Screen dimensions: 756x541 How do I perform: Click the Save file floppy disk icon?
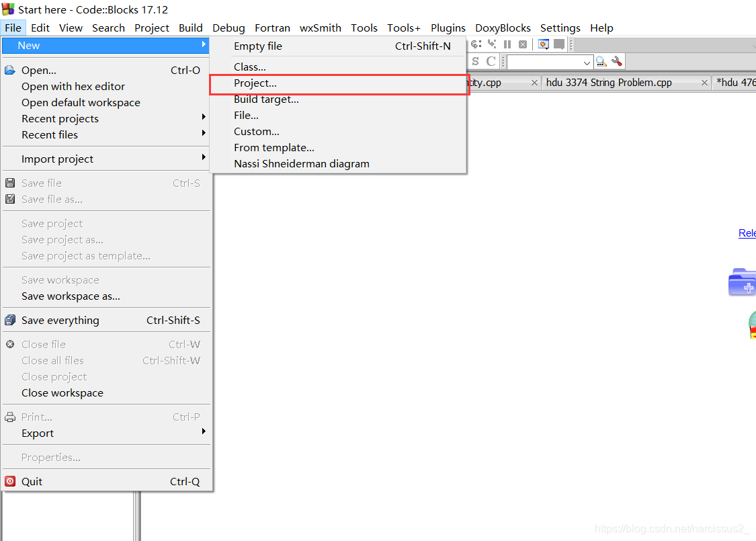pos(10,183)
